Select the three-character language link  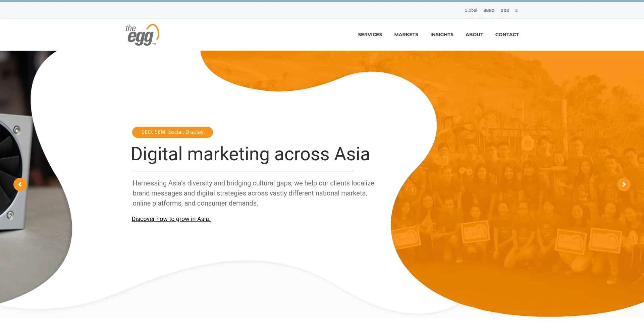coord(505,10)
